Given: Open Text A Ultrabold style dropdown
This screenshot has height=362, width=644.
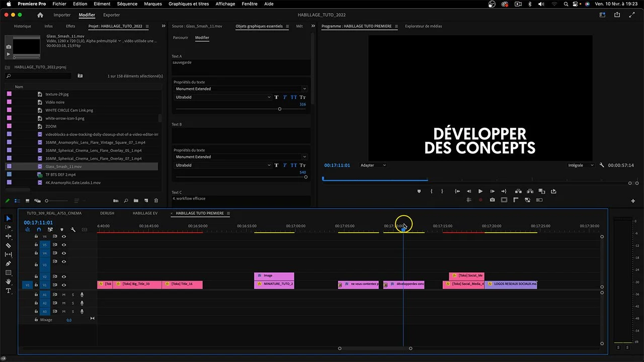Looking at the screenshot, I should pos(223,97).
